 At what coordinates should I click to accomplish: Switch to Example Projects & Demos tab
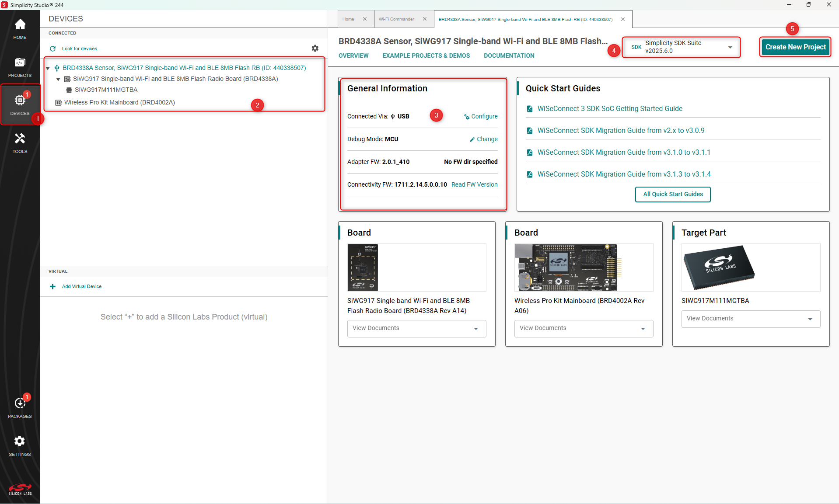pos(426,56)
